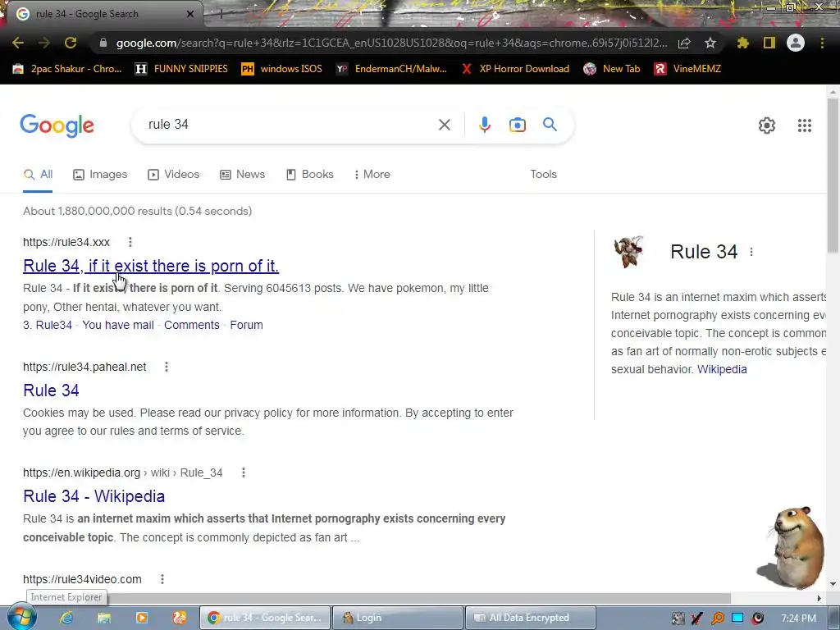
Task: Reload the page with the refresh icon
Action: [x=71, y=43]
